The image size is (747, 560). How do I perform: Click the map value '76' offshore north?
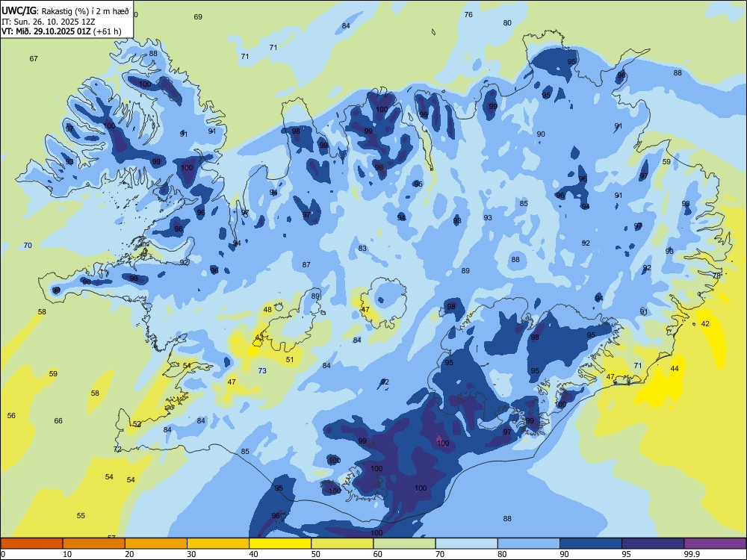pyautogui.click(x=468, y=15)
